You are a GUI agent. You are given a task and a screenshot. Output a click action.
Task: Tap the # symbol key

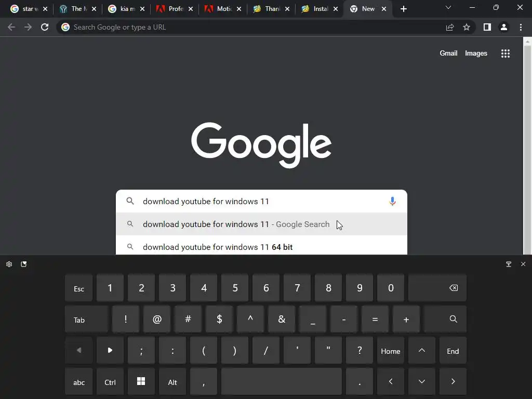(188, 320)
